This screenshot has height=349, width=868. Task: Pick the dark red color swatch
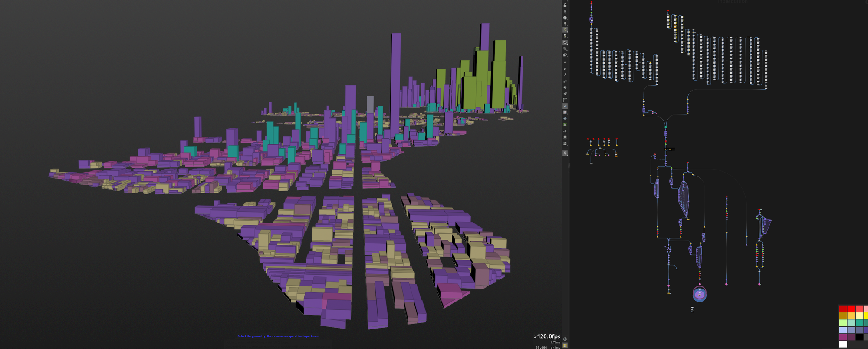(843, 309)
